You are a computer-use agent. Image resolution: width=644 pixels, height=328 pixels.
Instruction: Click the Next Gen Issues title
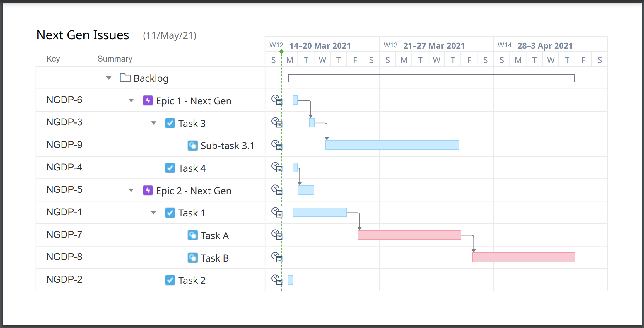[83, 35]
